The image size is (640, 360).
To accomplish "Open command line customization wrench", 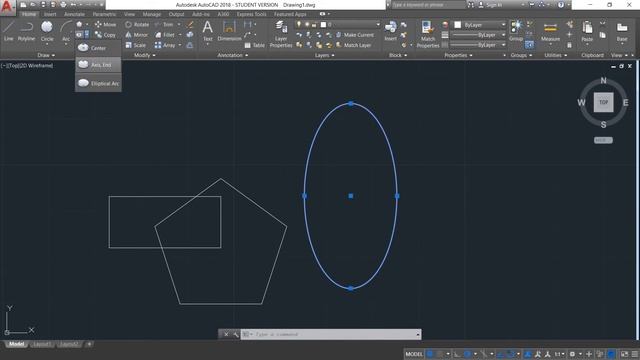I will tap(236, 334).
